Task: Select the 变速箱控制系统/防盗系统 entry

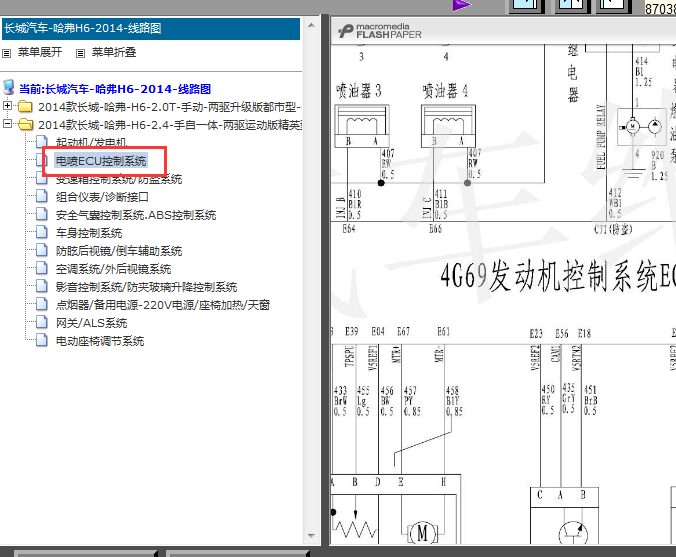Action: (119, 179)
